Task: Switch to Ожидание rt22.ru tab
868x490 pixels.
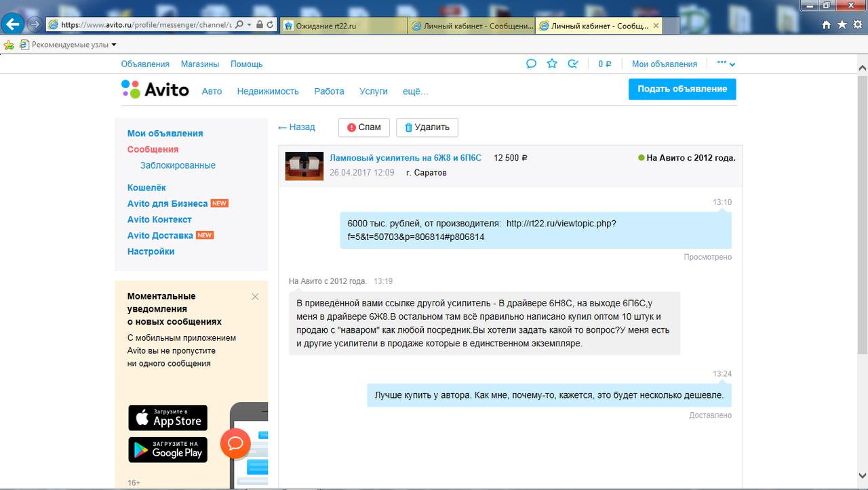Action: (x=344, y=26)
